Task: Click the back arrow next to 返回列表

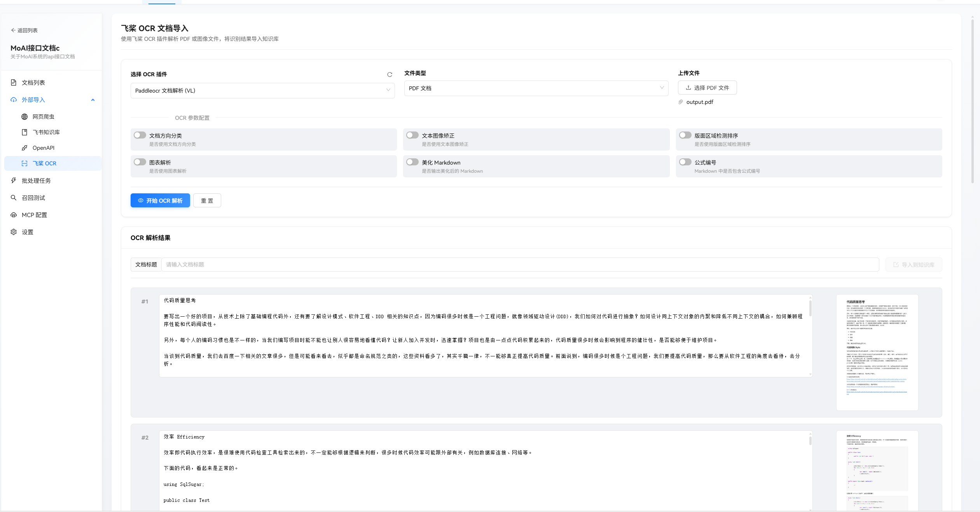Action: [x=13, y=30]
